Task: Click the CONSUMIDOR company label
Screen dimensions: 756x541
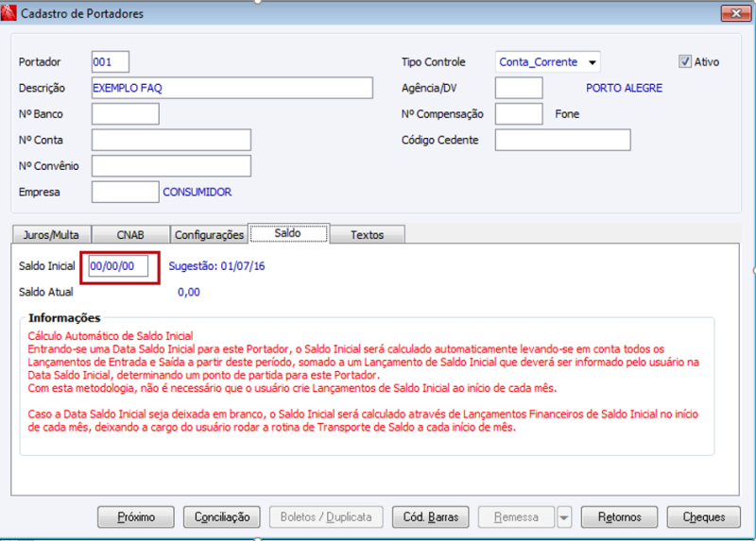Action: [198, 192]
